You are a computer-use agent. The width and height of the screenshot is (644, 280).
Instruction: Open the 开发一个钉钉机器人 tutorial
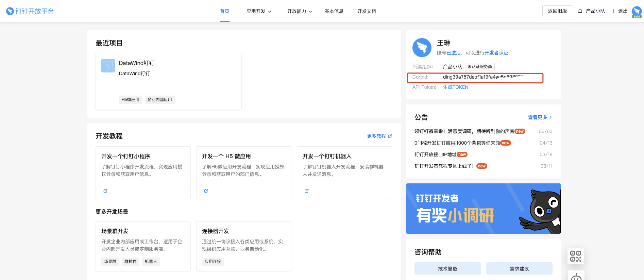344,173
